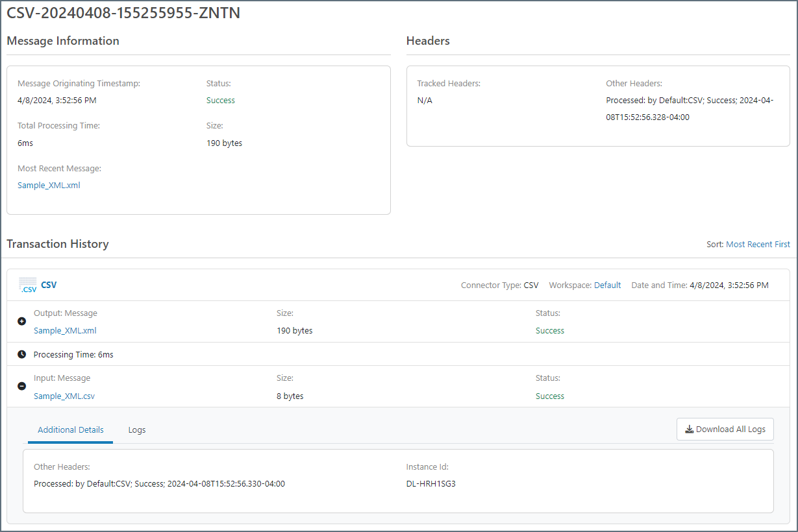Click N/A under Tracked Headers
Image resolution: width=798 pixels, height=532 pixels.
pos(425,100)
